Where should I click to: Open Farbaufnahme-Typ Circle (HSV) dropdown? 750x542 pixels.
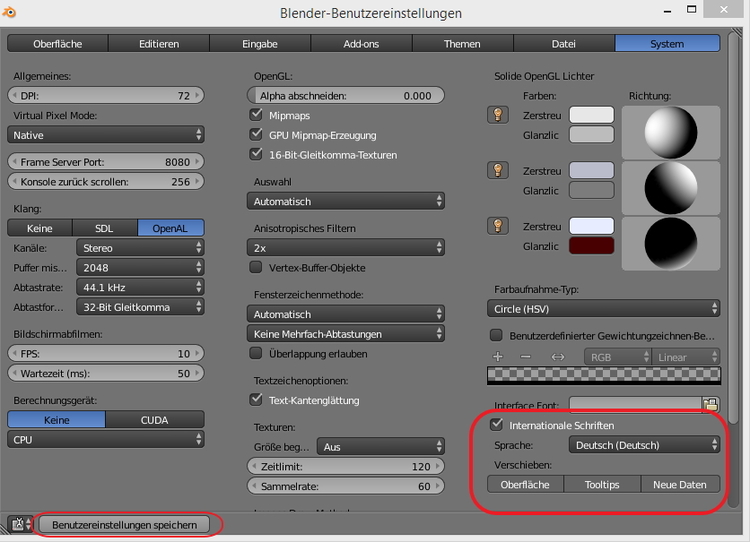pos(604,309)
